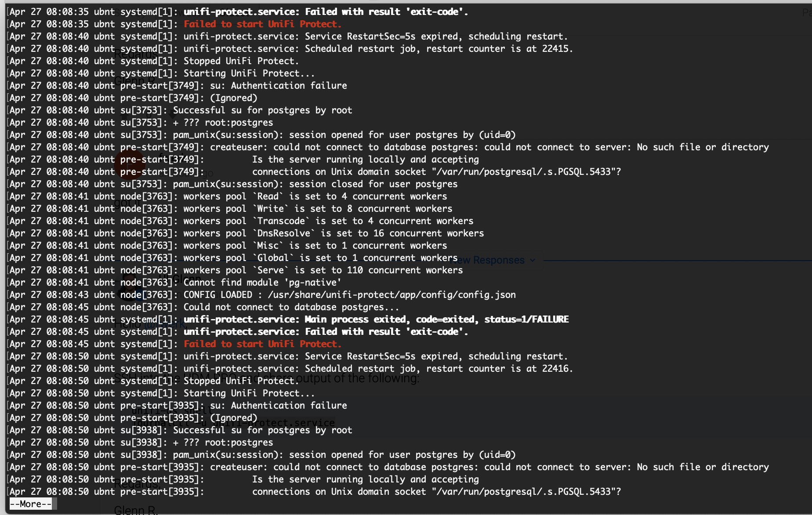Screen dimensions: 812x515
Task: Click the `Global` workers pool line
Action: click(x=320, y=258)
